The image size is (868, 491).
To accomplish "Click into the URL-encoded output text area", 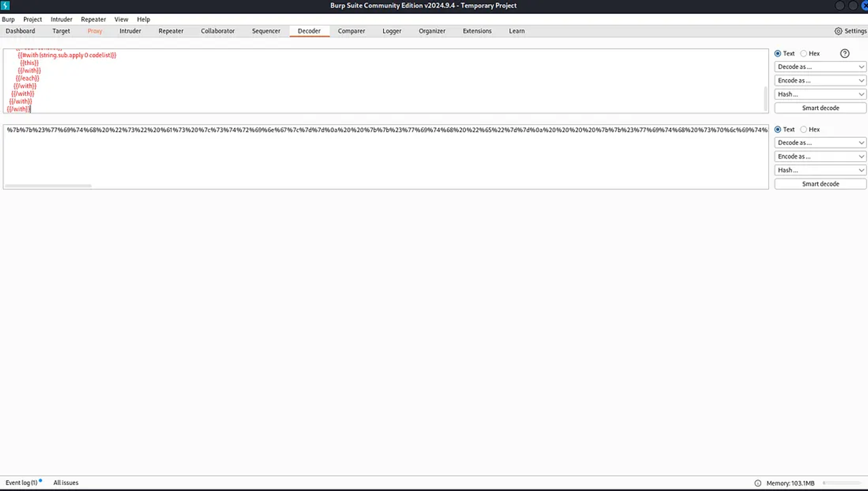I will click(385, 156).
